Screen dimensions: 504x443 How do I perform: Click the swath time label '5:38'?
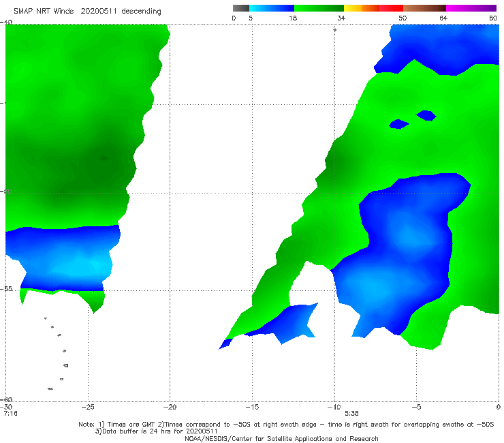point(351,414)
